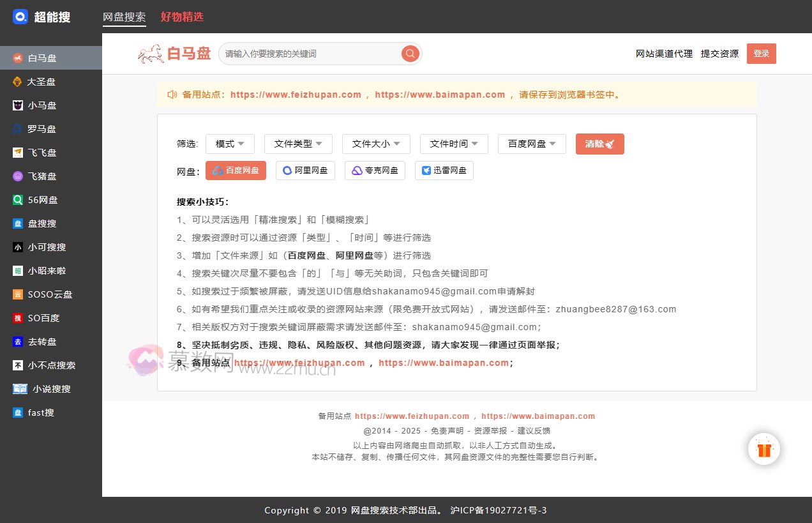Viewport: 812px width, 523px height.
Task: Open the 免责声明 footer link
Action: [447, 431]
